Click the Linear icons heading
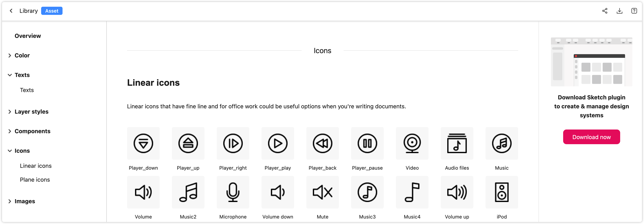The width and height of the screenshot is (644, 224). (x=153, y=82)
